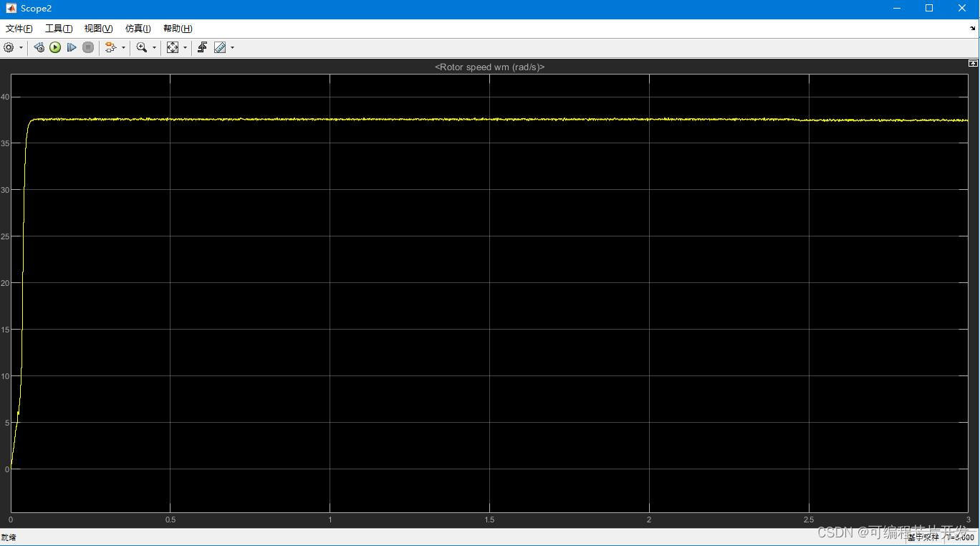Click the x-axis tick label "2.5"
The width and height of the screenshot is (980, 546).
click(x=809, y=519)
